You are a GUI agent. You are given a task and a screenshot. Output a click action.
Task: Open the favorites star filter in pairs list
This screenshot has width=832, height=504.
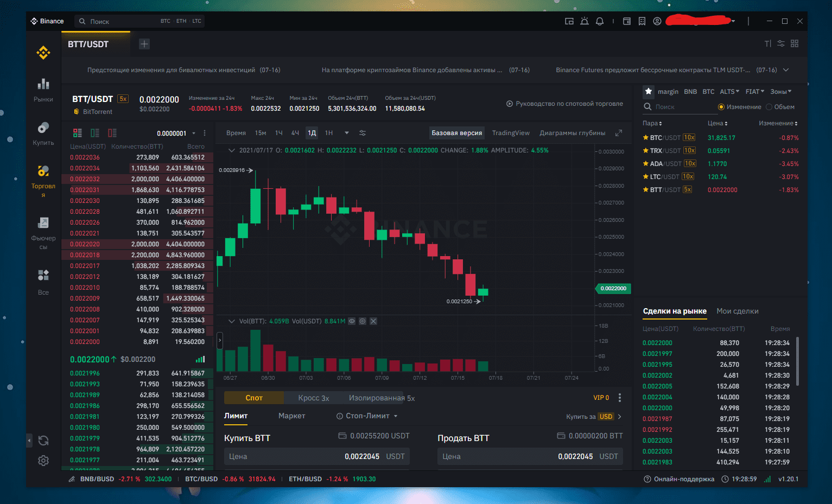click(x=648, y=91)
